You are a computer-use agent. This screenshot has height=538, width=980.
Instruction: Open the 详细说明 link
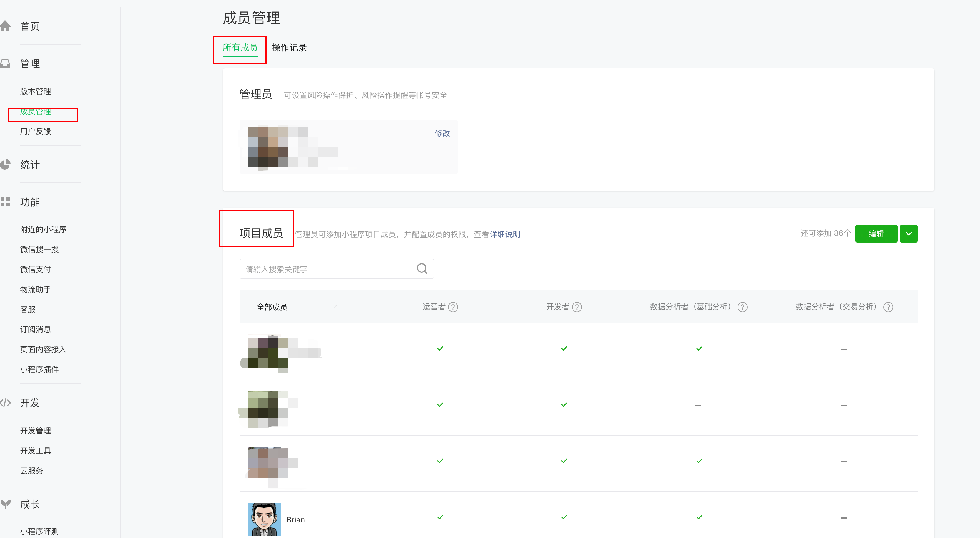[x=505, y=235]
